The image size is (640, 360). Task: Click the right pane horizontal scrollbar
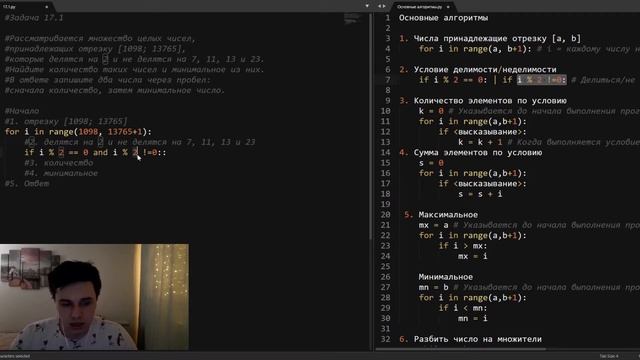(460, 349)
